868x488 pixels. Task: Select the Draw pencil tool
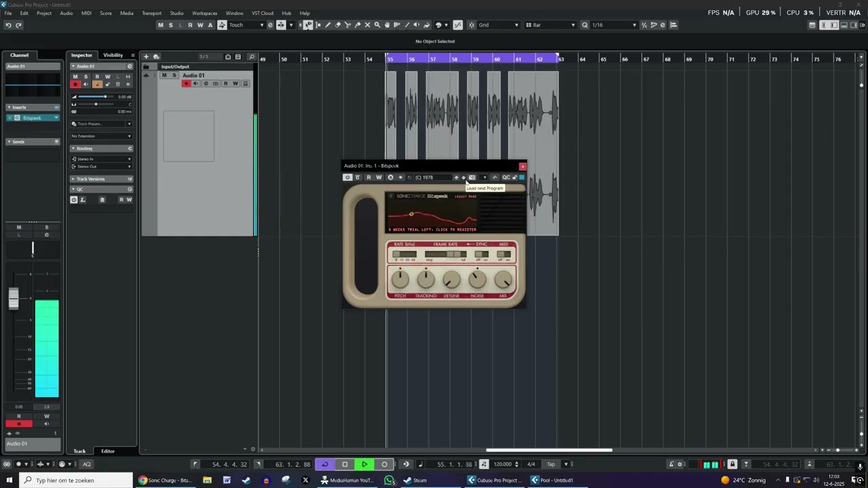pyautogui.click(x=328, y=25)
